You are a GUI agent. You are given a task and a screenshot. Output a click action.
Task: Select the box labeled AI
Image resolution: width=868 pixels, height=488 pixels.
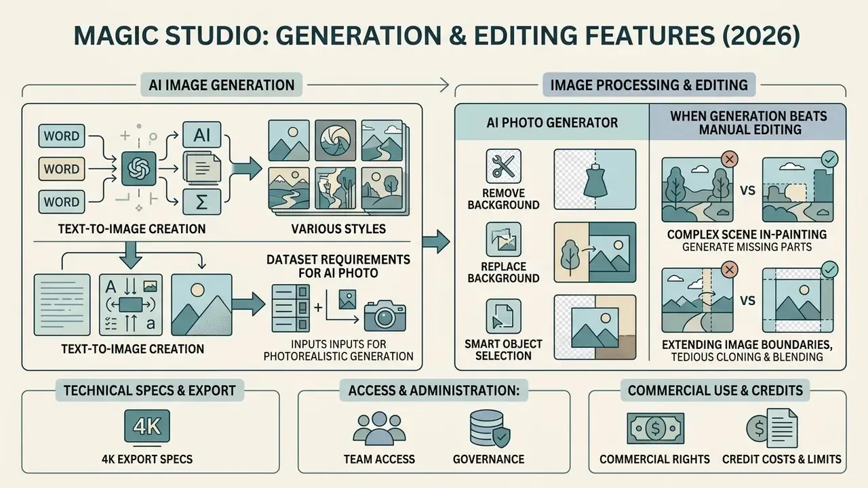pos(202,134)
